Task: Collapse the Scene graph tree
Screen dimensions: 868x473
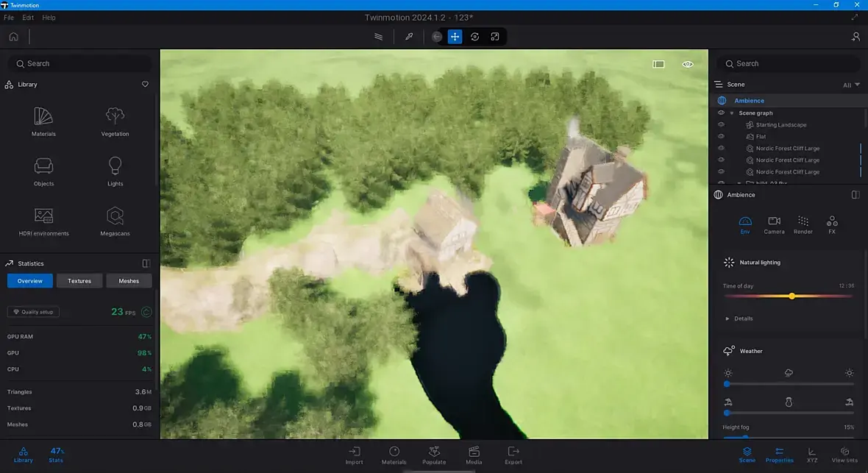Action: [732, 113]
